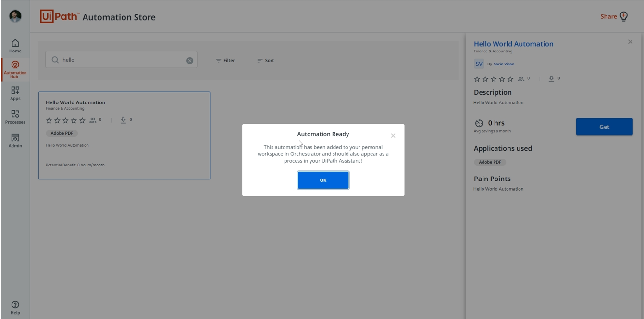Open the user profile avatar
This screenshot has width=644, height=319.
click(x=15, y=16)
